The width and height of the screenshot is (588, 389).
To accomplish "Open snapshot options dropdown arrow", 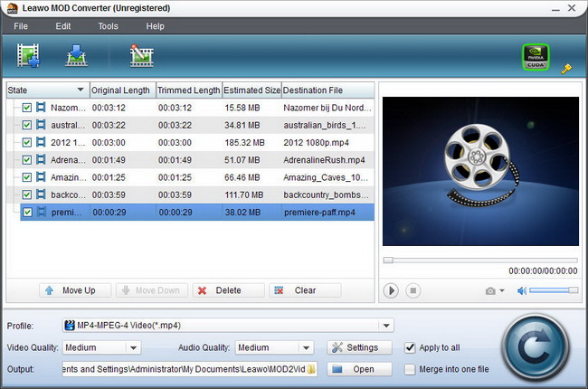I will [x=502, y=290].
